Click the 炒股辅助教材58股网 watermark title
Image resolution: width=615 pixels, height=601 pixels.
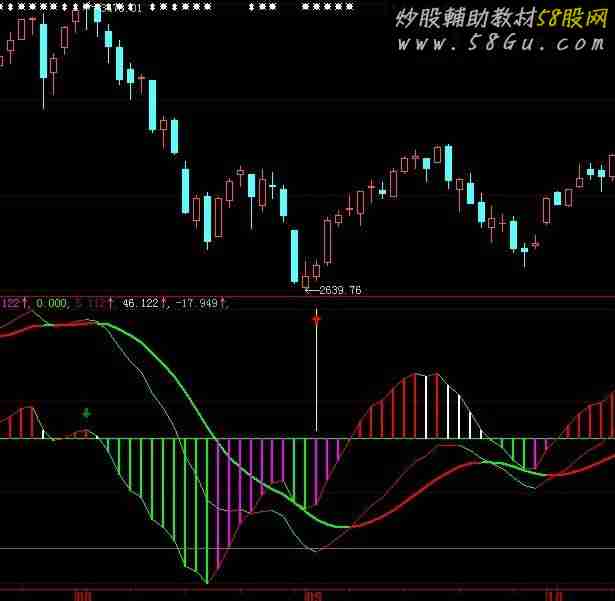(502, 18)
